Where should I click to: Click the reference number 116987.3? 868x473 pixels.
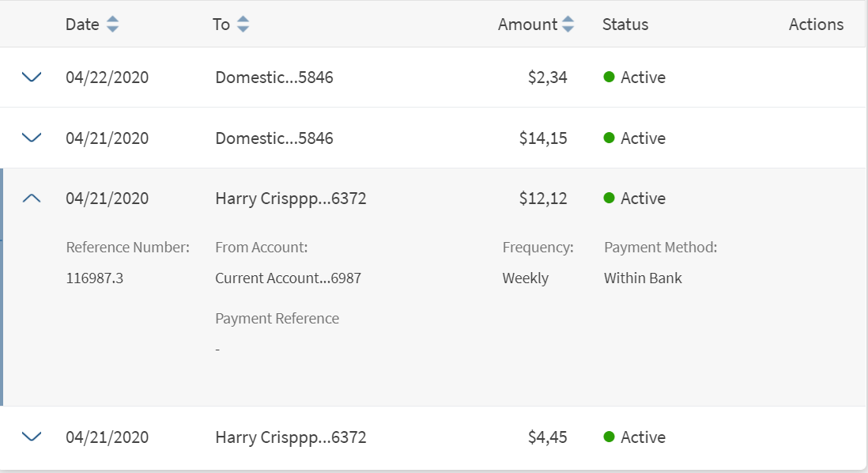point(95,278)
